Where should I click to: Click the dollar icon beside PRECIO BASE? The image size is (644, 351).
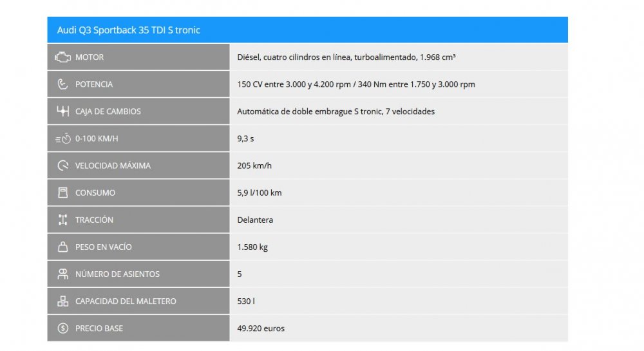[x=63, y=328]
